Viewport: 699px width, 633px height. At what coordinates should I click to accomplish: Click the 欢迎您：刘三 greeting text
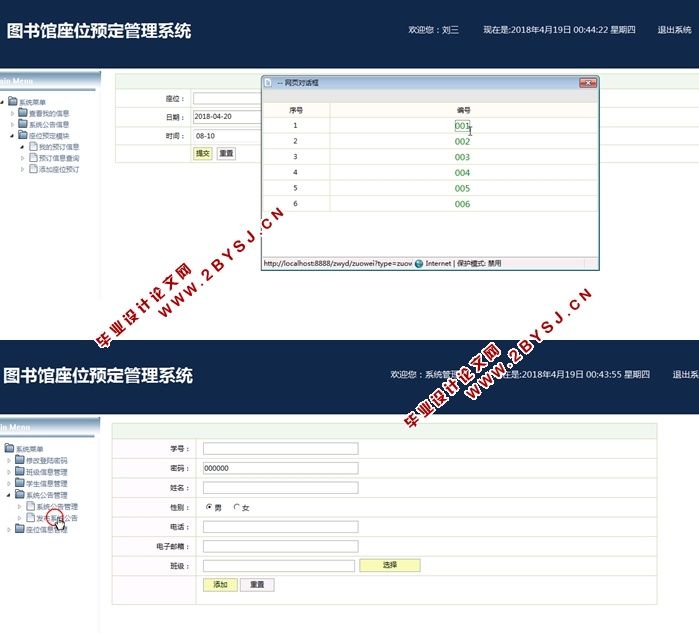click(x=433, y=30)
